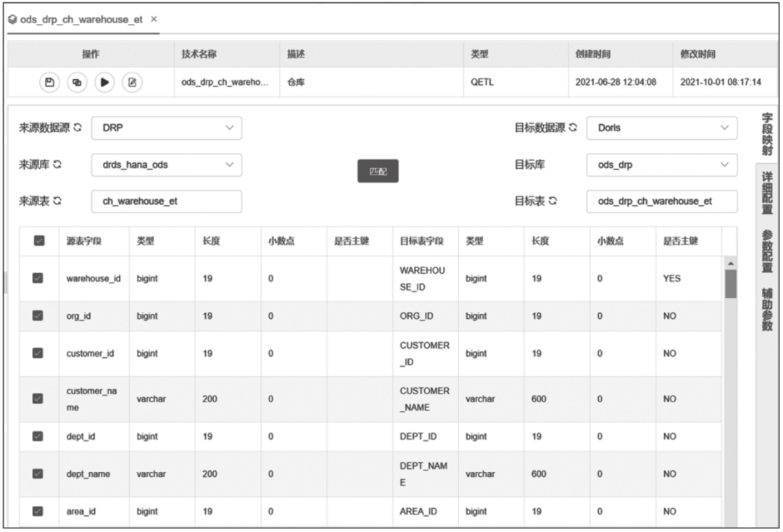Refresh the 目标表 list icon
Screen dimensions: 783x532
(x=552, y=201)
